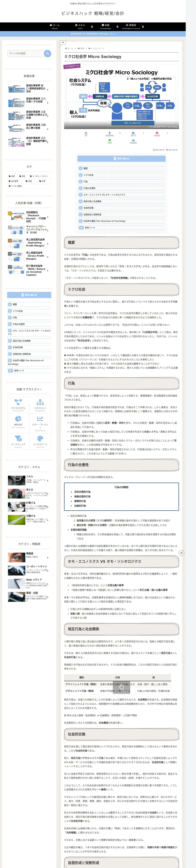Viewport: 196px width, 868px height.
Task: Click the site search input field
Action: (x=26, y=53)
